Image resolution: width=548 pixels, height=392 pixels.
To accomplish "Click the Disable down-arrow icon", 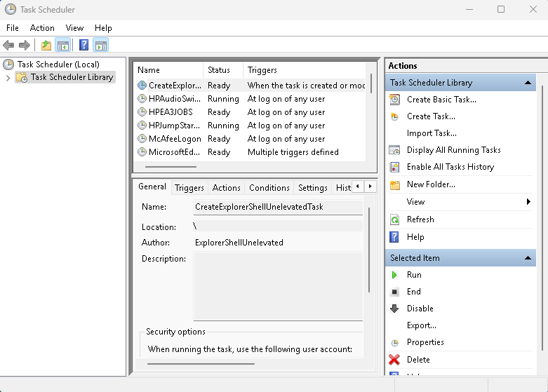I will point(394,309).
